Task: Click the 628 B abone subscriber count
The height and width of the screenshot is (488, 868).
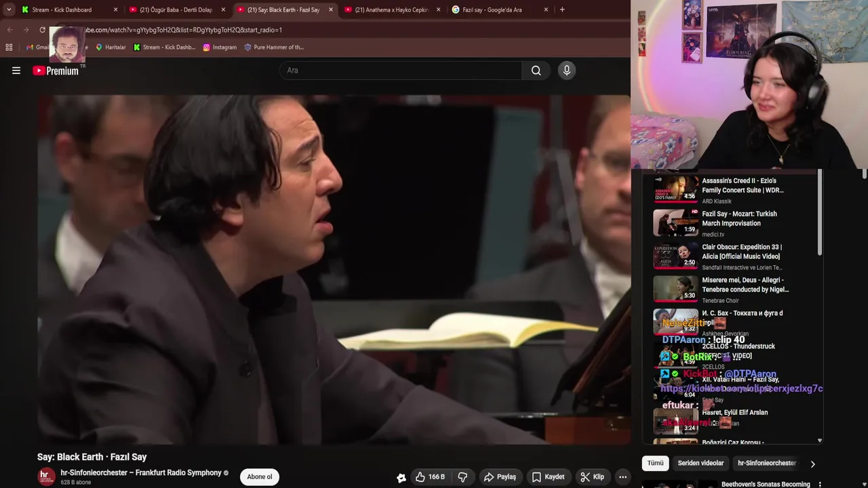Action: point(76,483)
